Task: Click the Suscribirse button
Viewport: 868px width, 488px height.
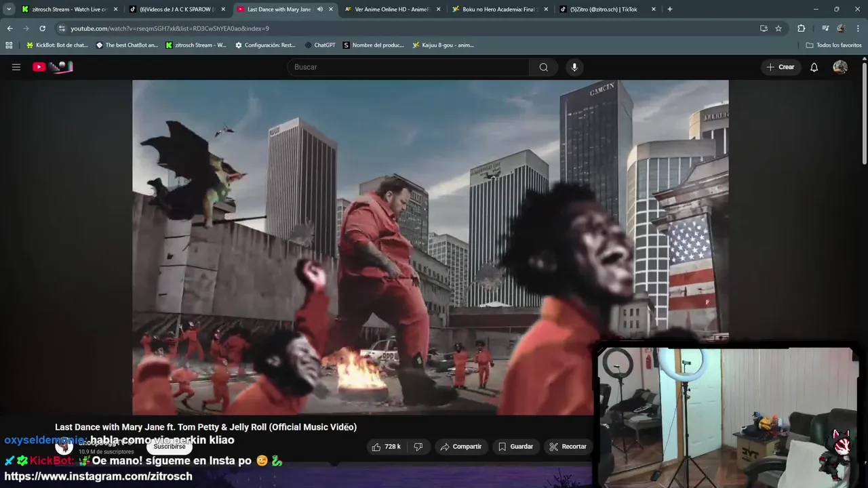Action: (170, 447)
